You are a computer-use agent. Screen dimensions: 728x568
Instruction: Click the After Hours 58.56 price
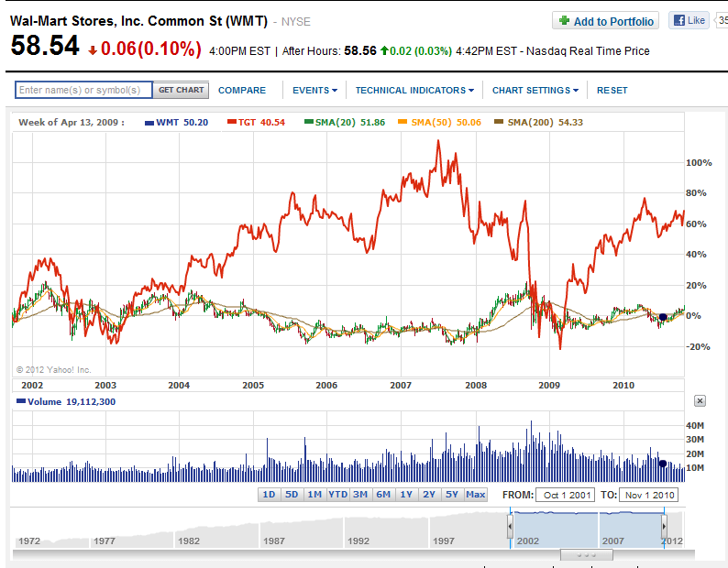coord(359,50)
